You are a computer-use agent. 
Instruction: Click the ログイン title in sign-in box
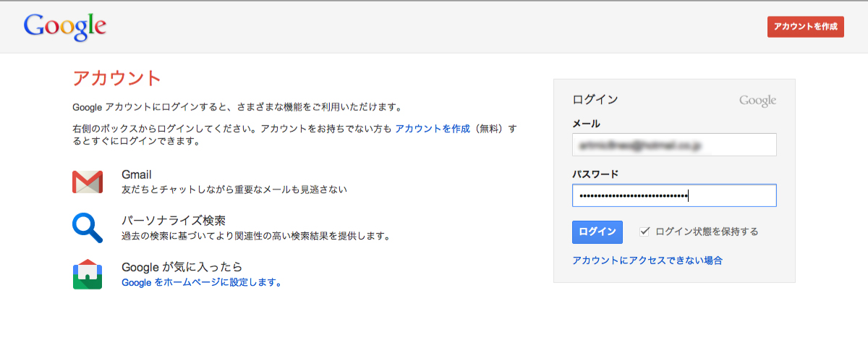tap(595, 100)
